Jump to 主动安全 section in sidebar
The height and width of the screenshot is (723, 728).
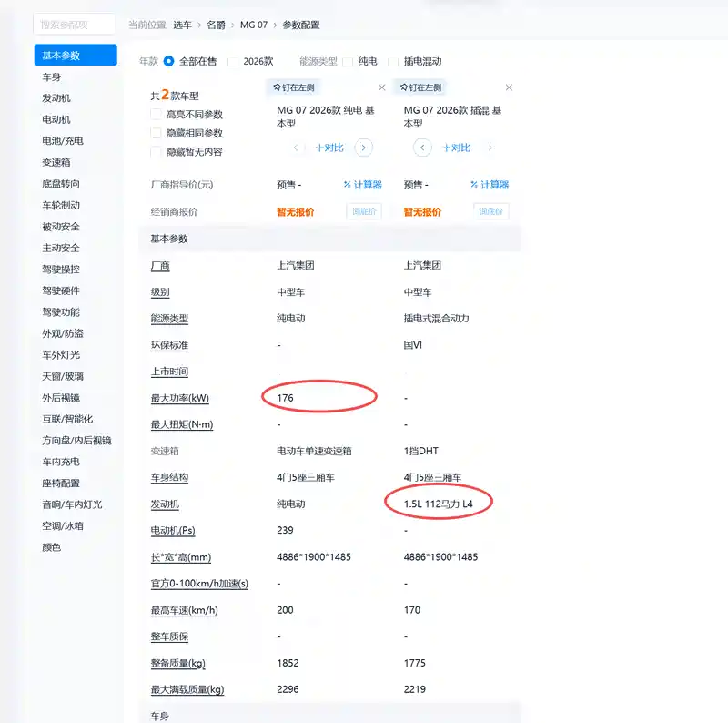(61, 248)
